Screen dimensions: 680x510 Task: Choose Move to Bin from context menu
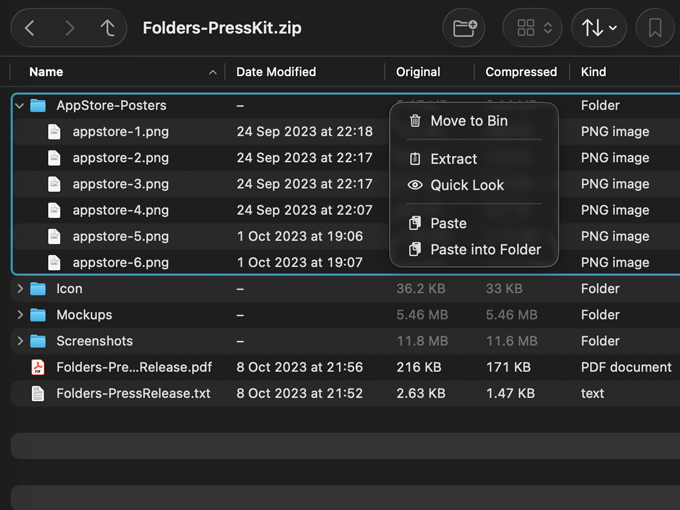[x=468, y=121]
